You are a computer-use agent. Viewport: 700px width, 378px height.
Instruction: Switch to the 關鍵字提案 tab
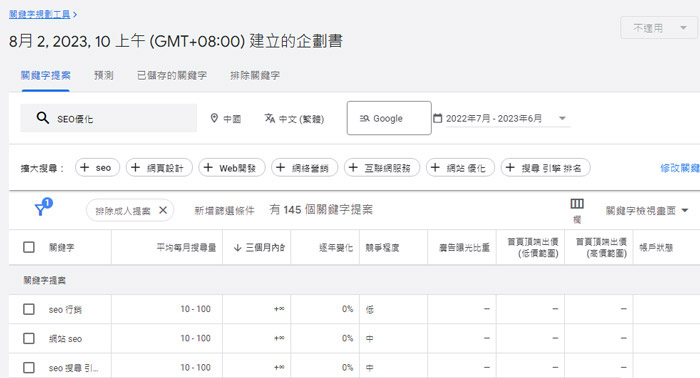point(46,75)
